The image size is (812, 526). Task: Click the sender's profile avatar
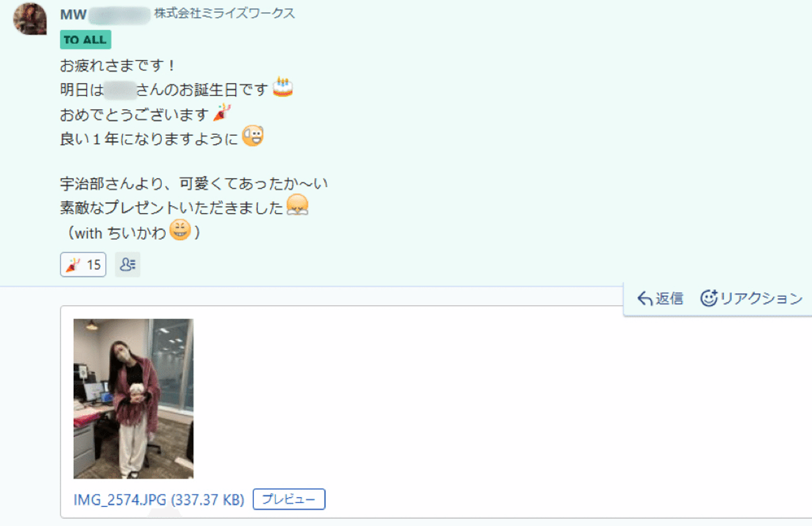click(x=30, y=19)
